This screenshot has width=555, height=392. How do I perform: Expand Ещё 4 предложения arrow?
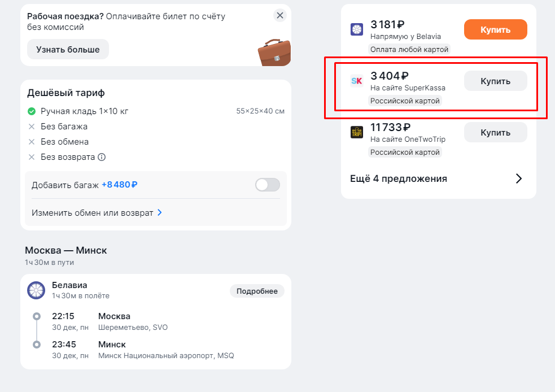(519, 178)
